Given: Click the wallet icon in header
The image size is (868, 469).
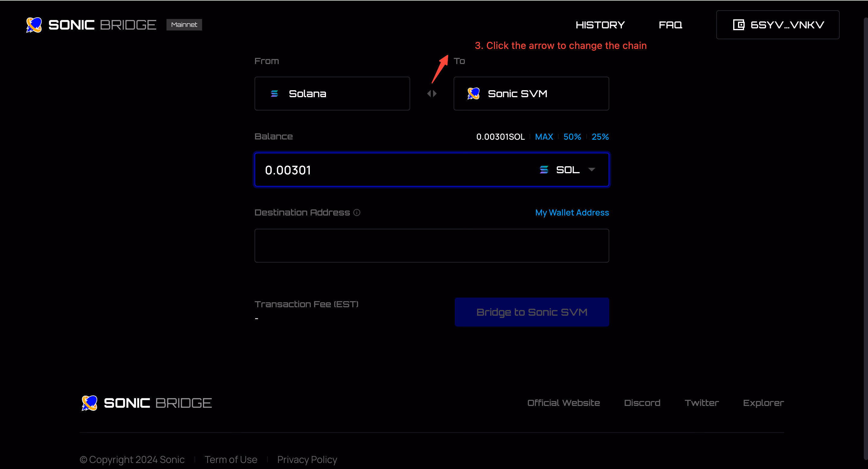Looking at the screenshot, I should (739, 25).
